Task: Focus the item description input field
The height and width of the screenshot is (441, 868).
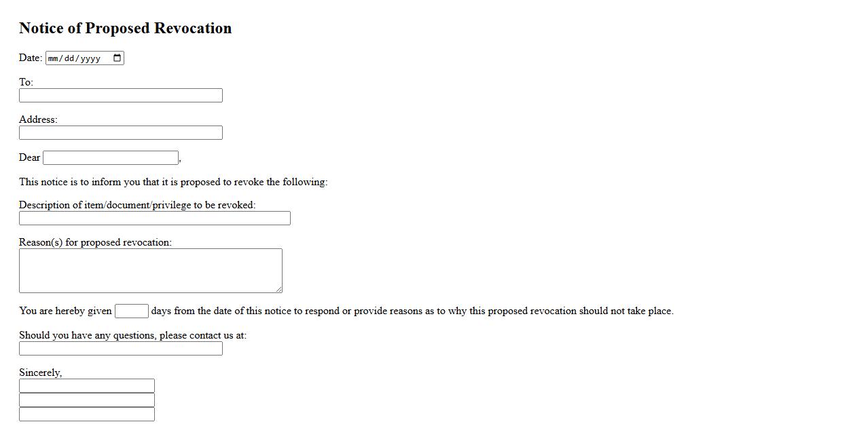Action: click(155, 218)
